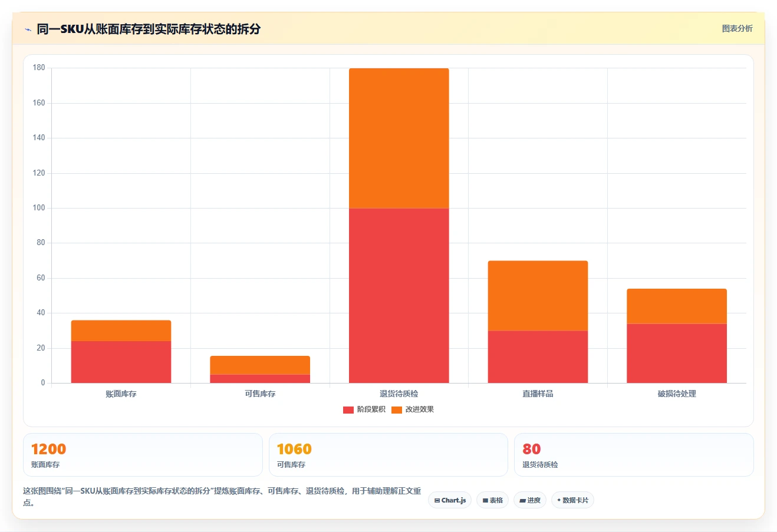Select the Chart.js tag chip
777x532 pixels.
(450, 500)
